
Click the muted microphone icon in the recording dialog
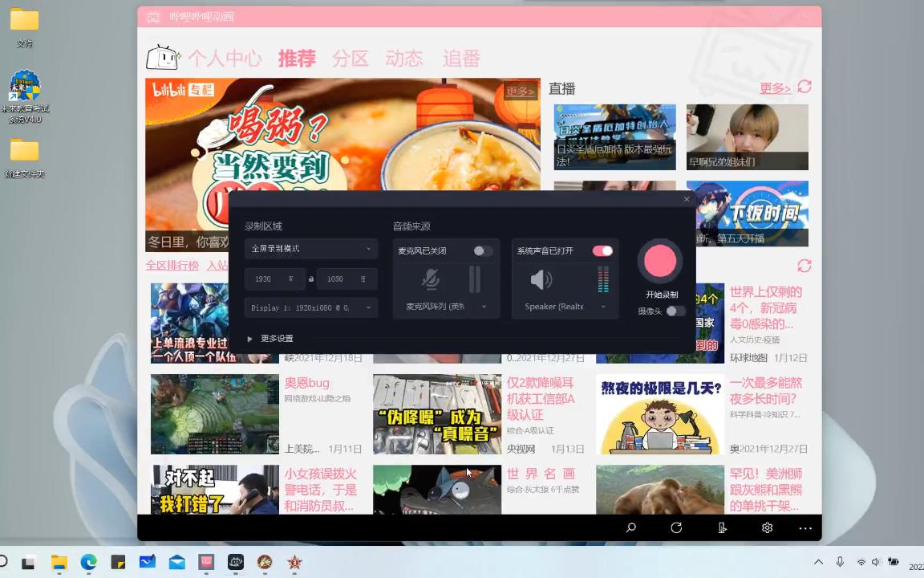(x=431, y=279)
